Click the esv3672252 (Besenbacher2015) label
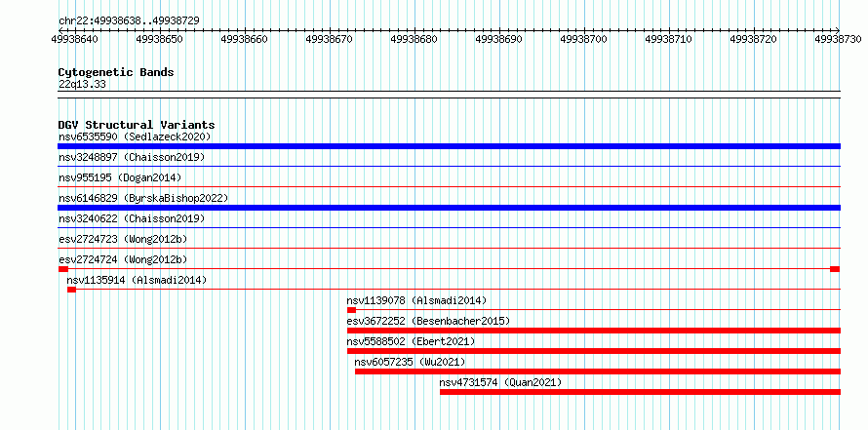 pos(428,321)
